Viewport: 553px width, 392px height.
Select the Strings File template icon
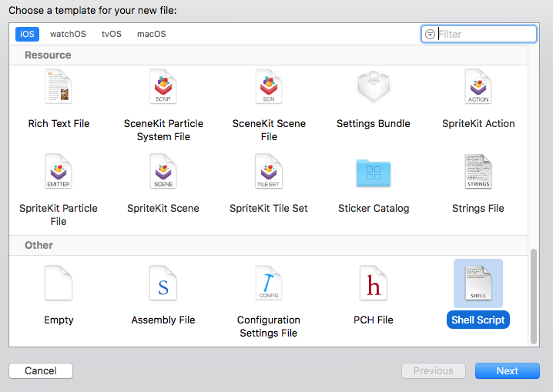[x=478, y=172]
